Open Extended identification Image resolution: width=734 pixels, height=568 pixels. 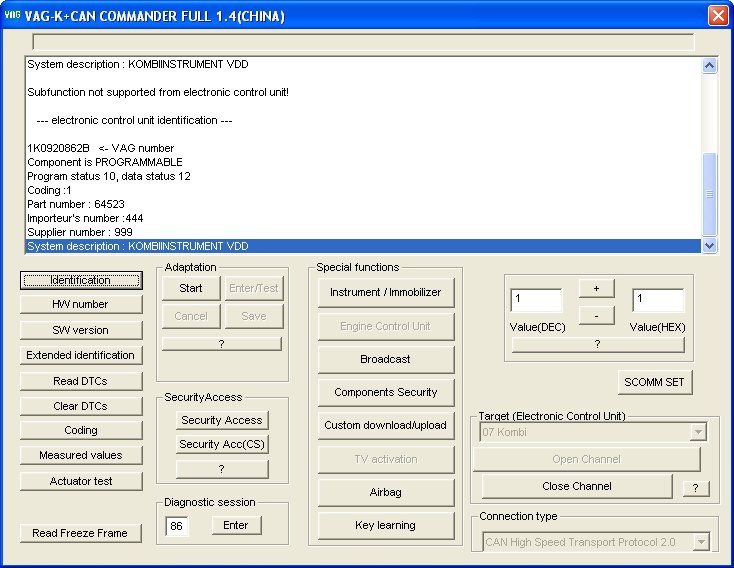tap(81, 355)
